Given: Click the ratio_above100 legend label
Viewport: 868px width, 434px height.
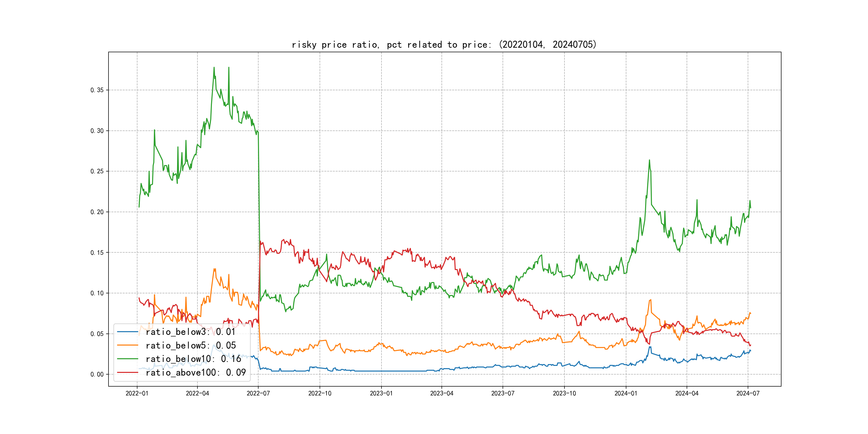Looking at the screenshot, I should coord(196,372).
